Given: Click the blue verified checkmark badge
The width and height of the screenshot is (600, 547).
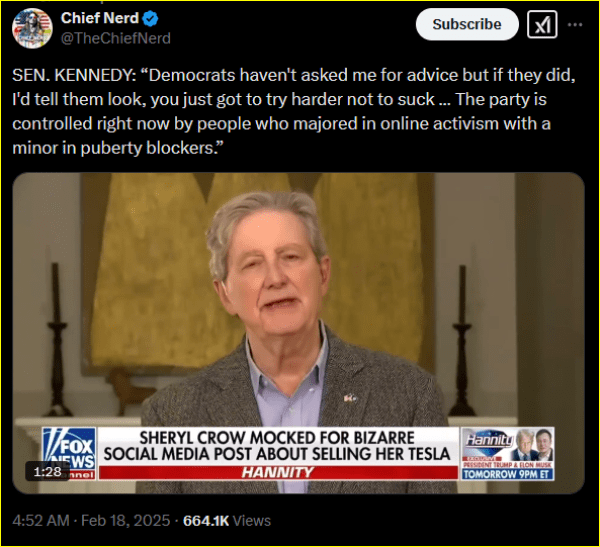Looking at the screenshot, I should (x=150, y=18).
